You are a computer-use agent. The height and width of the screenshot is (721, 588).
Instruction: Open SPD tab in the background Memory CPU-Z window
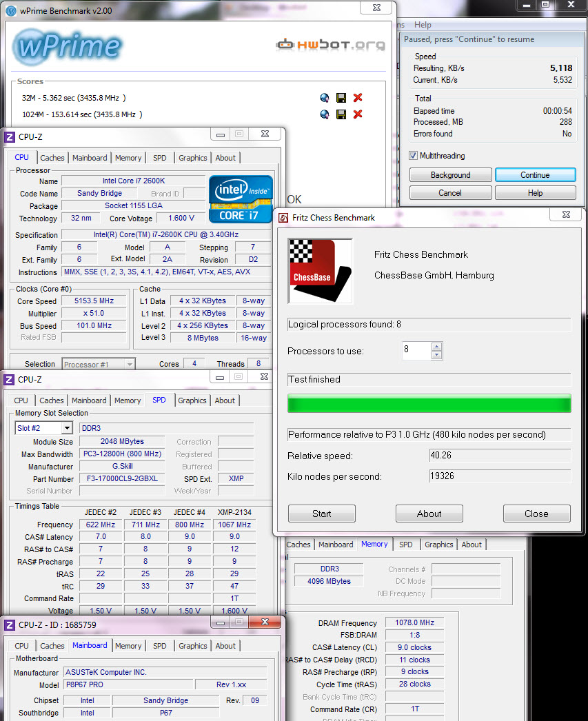tap(405, 545)
